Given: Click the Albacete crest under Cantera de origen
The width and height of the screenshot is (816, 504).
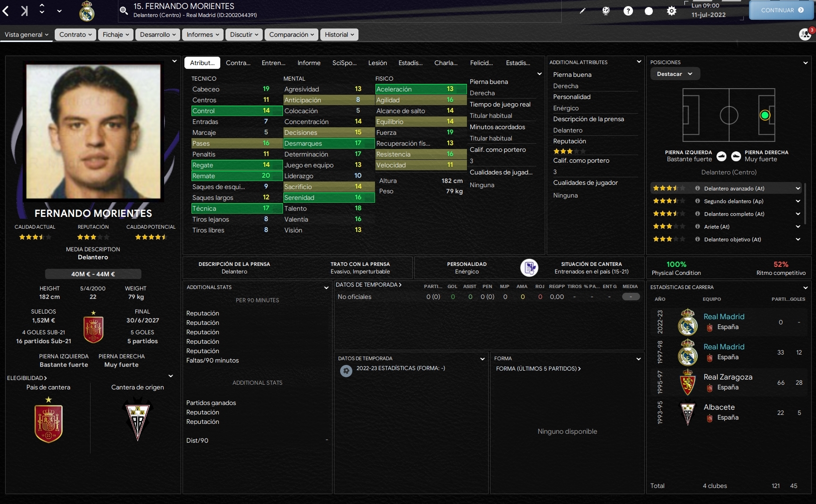Looking at the screenshot, I should pyautogui.click(x=138, y=419).
